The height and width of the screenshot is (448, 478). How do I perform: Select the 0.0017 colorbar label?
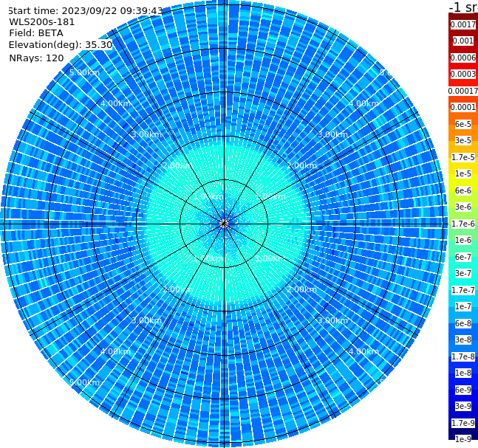click(x=463, y=24)
